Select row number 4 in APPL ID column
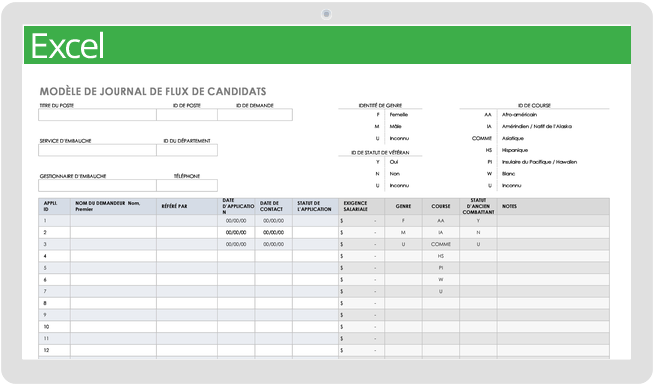 click(x=54, y=256)
